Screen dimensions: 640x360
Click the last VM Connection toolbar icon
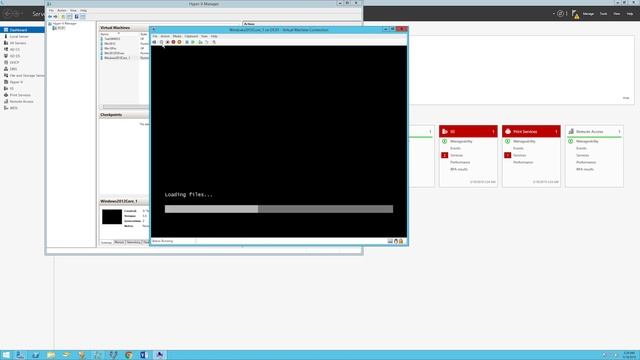coord(214,42)
